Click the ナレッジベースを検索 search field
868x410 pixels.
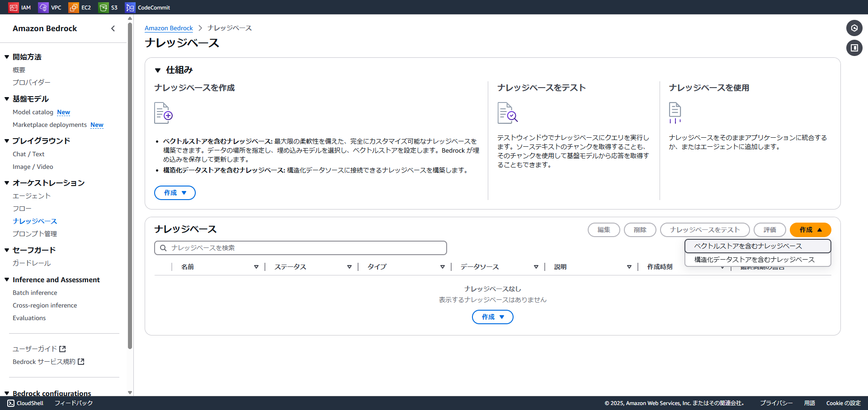click(301, 248)
